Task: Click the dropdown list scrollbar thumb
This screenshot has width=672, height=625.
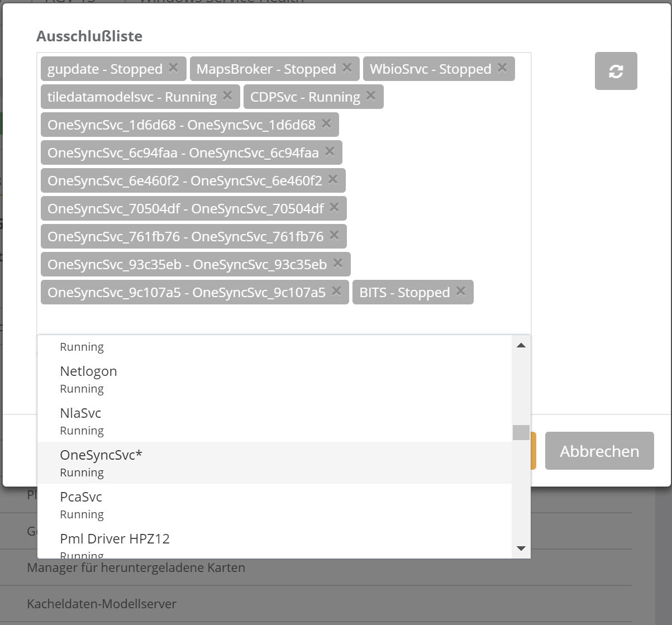Action: [x=521, y=432]
